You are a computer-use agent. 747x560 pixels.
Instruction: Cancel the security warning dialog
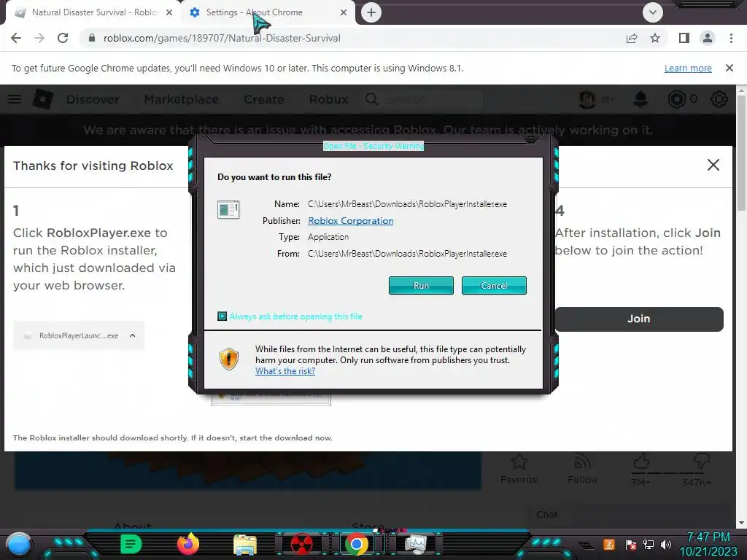point(494,285)
